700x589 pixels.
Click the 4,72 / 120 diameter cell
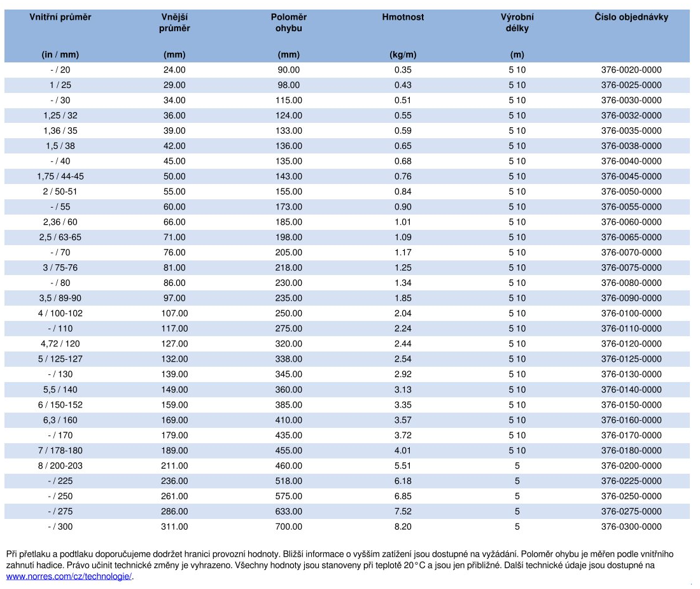[x=60, y=344]
